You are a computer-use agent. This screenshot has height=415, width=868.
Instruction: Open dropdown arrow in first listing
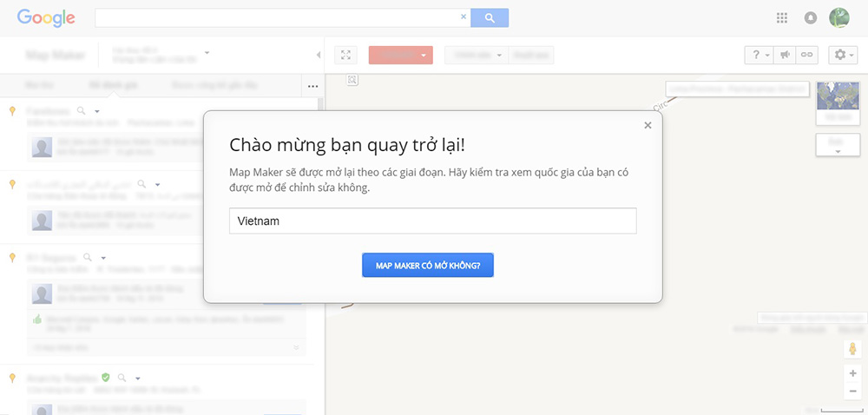click(97, 111)
